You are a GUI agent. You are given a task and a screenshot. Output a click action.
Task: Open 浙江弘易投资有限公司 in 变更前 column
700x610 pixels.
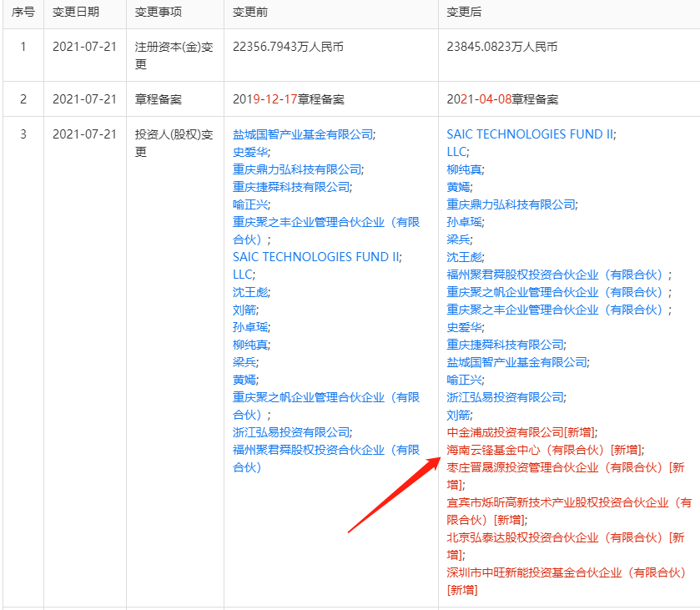[x=291, y=431]
